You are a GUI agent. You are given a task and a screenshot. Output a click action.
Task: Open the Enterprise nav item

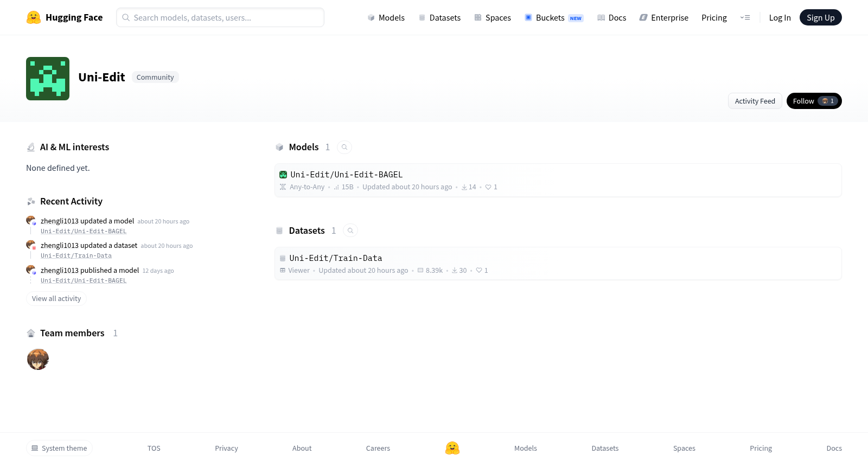664,17
